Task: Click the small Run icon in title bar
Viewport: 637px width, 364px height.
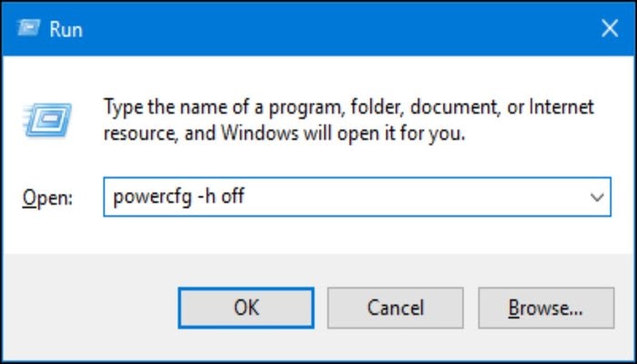Action: pos(29,28)
